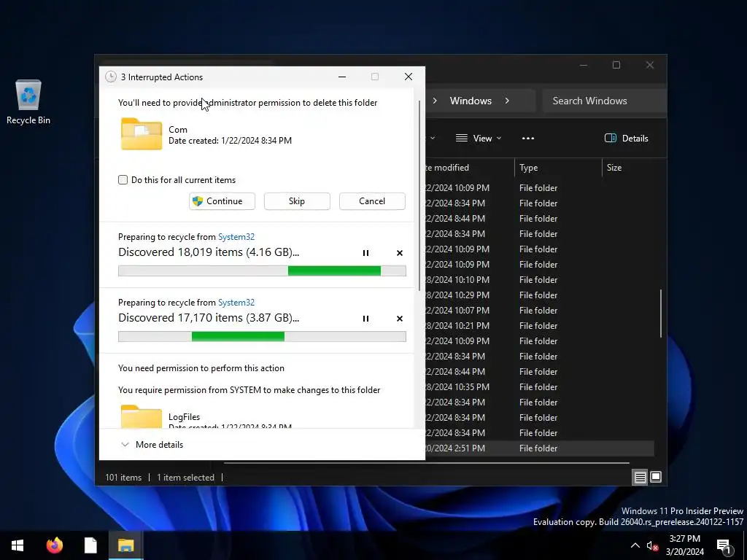The width and height of the screenshot is (747, 560).
Task: Select the row modified at 10:10 PM
Action: (x=538, y=279)
